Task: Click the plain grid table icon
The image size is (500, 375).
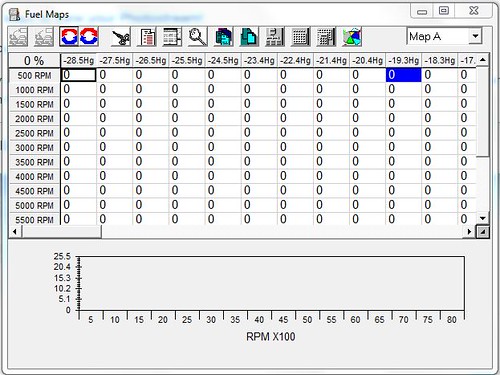Action: pyautogui.click(x=300, y=37)
